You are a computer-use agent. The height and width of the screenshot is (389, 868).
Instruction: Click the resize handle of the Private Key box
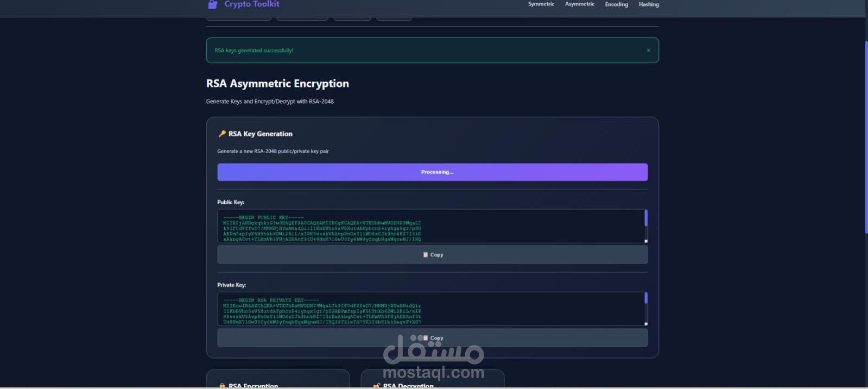coord(646,323)
